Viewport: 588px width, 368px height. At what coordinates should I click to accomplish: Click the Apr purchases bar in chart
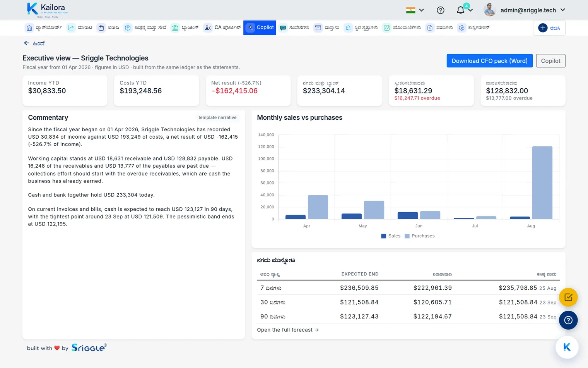click(x=318, y=207)
